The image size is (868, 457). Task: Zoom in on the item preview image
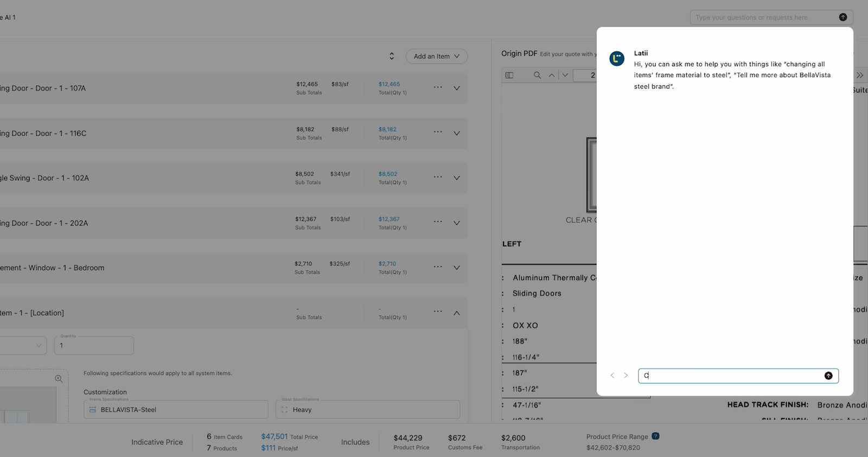pos(59,378)
